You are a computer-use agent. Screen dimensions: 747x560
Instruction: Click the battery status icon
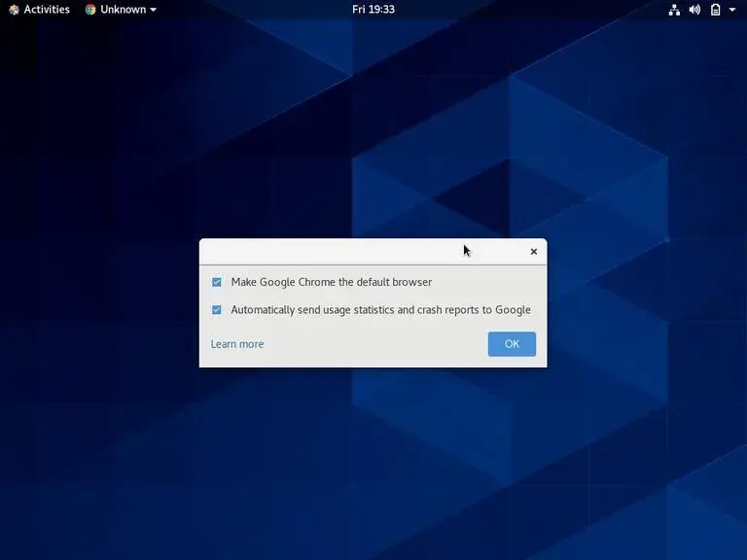(715, 10)
